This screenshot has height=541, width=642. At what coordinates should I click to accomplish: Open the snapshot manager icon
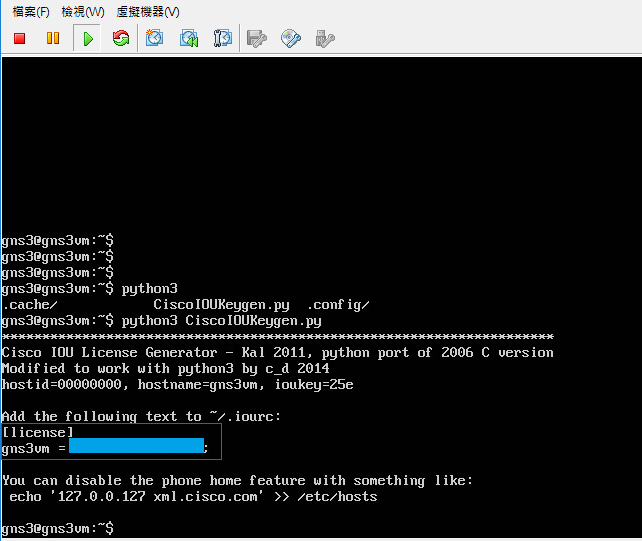click(222, 38)
